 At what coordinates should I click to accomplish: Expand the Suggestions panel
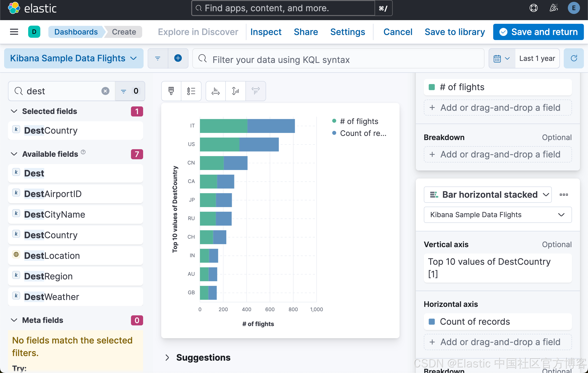(167, 357)
